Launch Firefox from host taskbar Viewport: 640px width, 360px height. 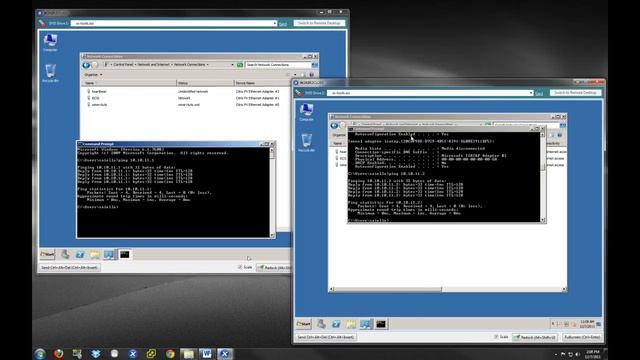tap(59, 354)
